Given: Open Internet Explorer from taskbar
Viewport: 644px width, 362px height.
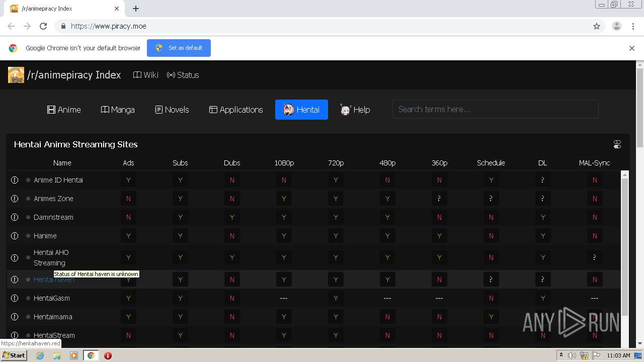Looking at the screenshot, I should pos(40,355).
